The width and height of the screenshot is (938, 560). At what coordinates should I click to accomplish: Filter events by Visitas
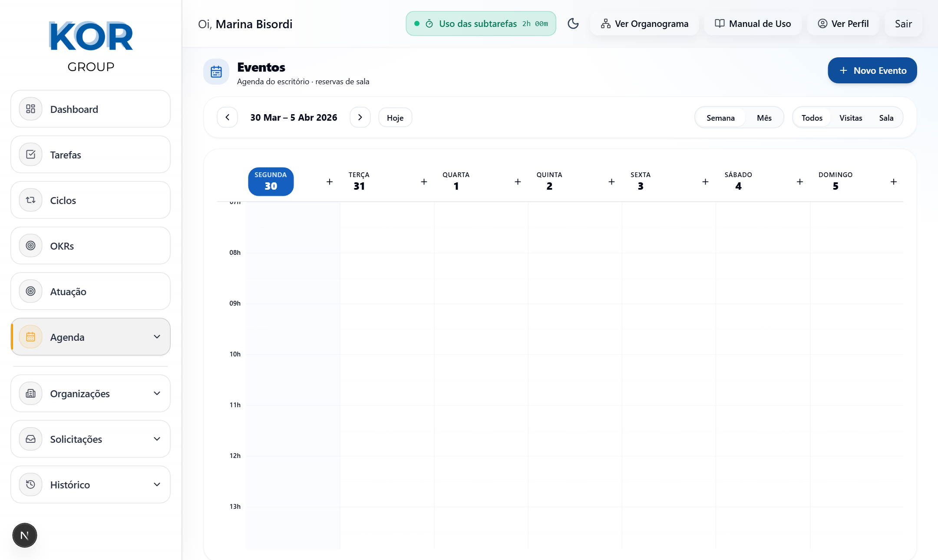point(850,118)
